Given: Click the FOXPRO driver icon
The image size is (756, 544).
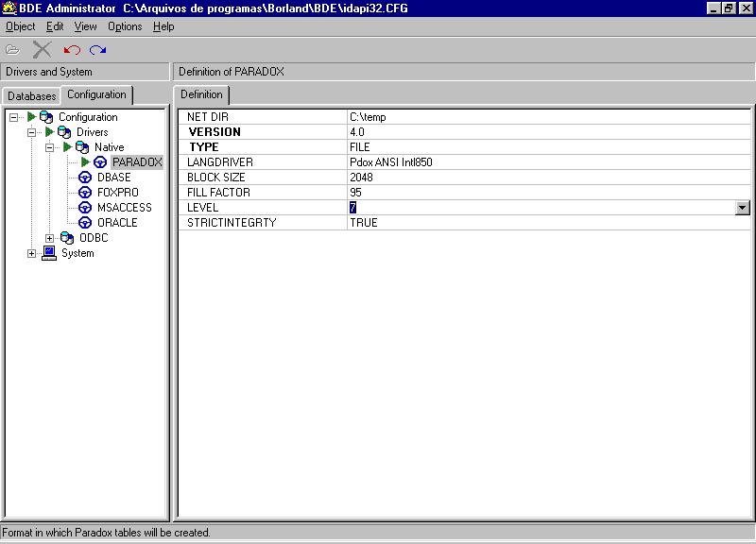Looking at the screenshot, I should [85, 193].
